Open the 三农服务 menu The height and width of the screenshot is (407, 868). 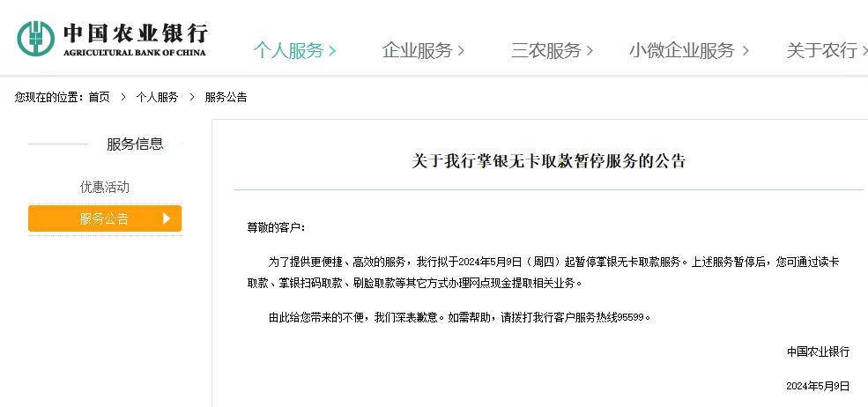coord(552,51)
